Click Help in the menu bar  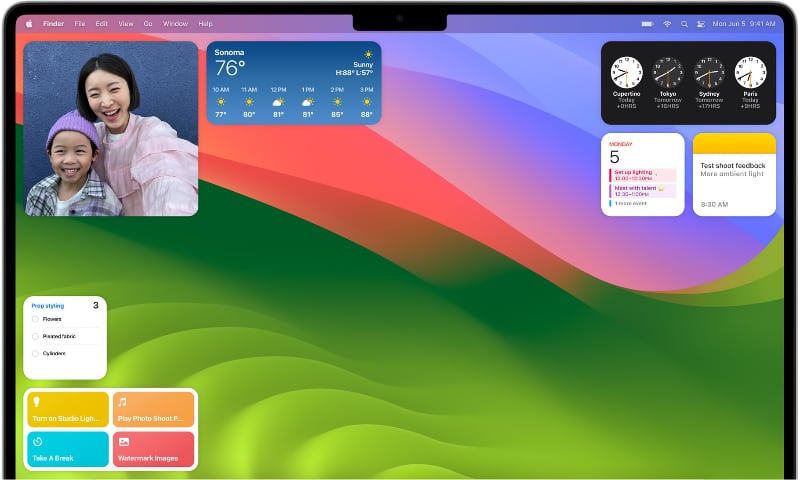click(205, 23)
